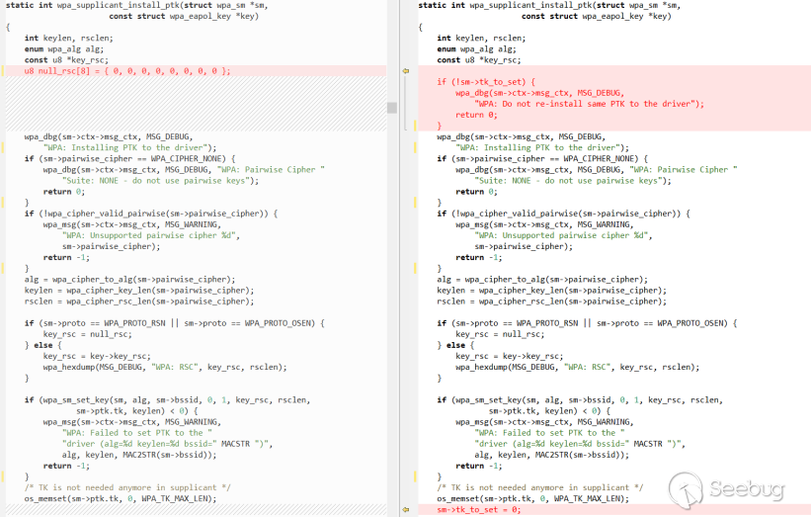
Task: Click removed line 'u8 null_rsc[8] = { 0, 0, ...'
Action: coord(127,71)
